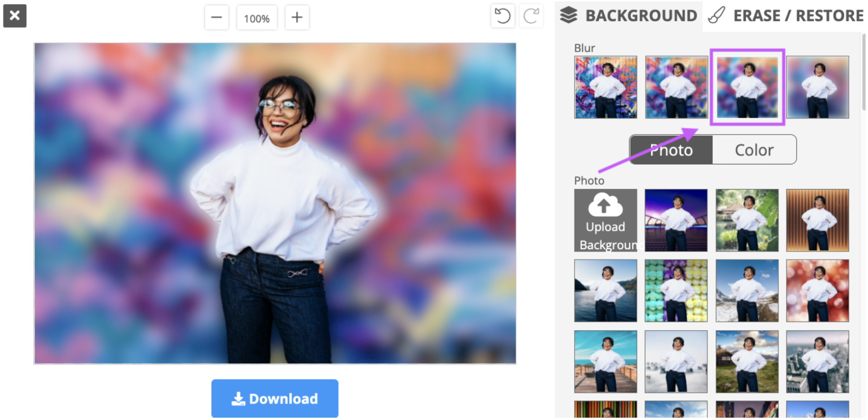Screen dimensions: 868x420
Task: Download the edited image
Action: pos(275,399)
